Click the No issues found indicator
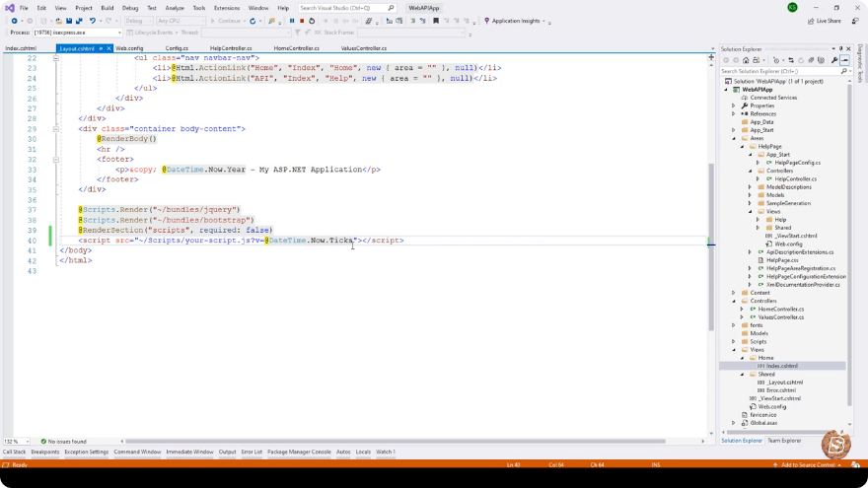Viewport: 868px width, 488px height. point(64,442)
